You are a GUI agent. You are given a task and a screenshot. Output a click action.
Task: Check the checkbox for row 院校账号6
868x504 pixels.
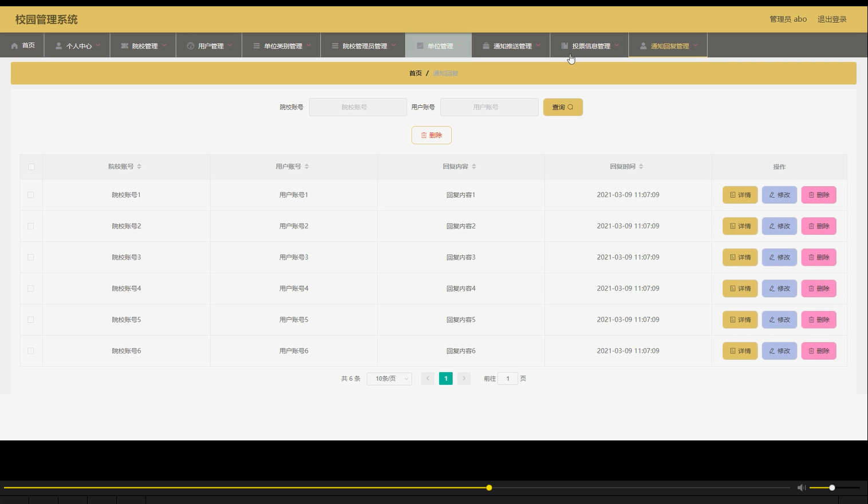coord(31,351)
